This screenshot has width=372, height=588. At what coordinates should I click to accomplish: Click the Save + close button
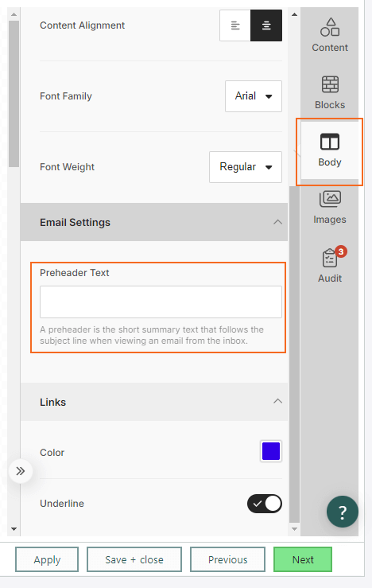pyautogui.click(x=134, y=559)
